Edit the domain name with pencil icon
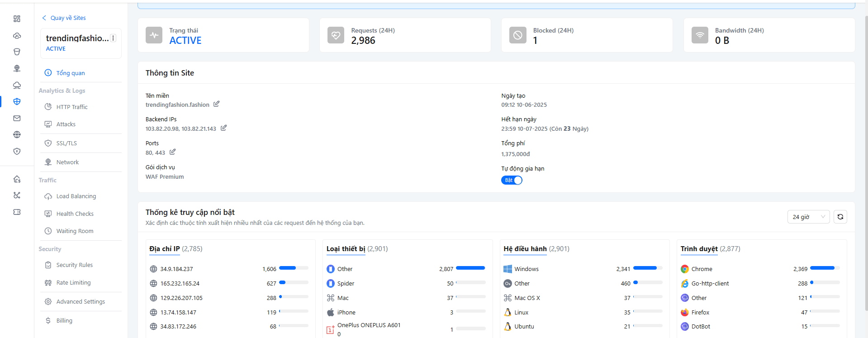 pos(216,104)
